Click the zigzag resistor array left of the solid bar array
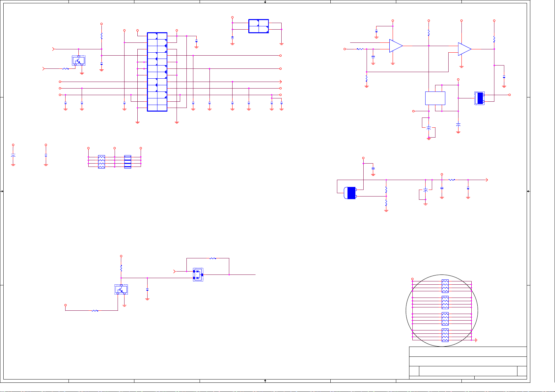The image size is (555, 392). click(x=101, y=162)
